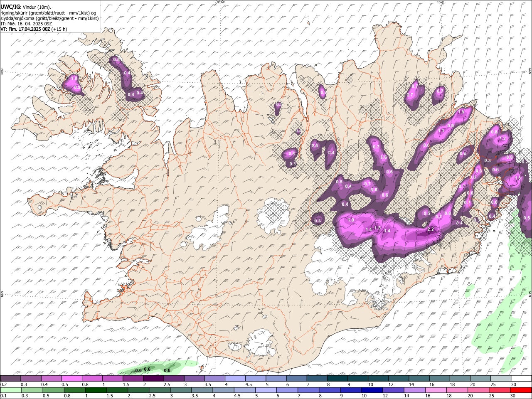Click the 1.2 snowfall value in east
The image size is (532, 399).
click(x=502, y=138)
